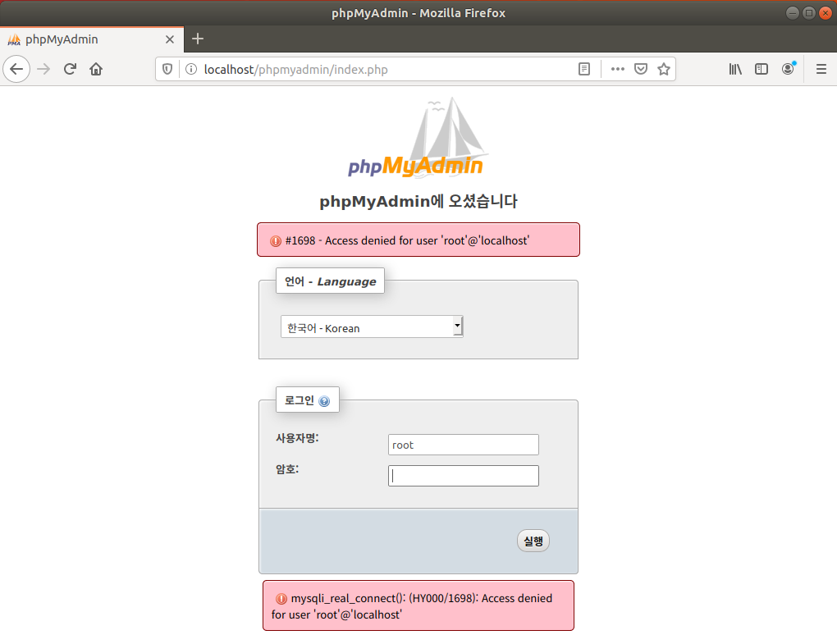Open the Firefox home page icon

(x=96, y=70)
